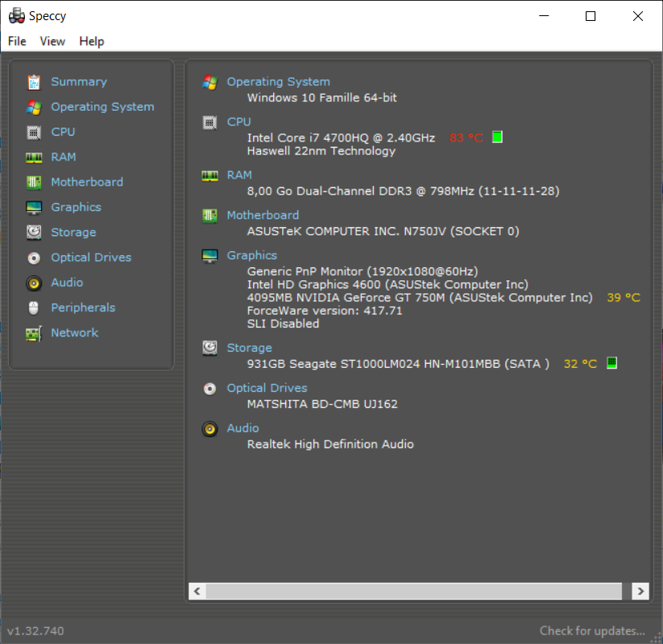Open the Operating System section in sidebar
Viewport: 663px width, 644px height.
tap(103, 107)
